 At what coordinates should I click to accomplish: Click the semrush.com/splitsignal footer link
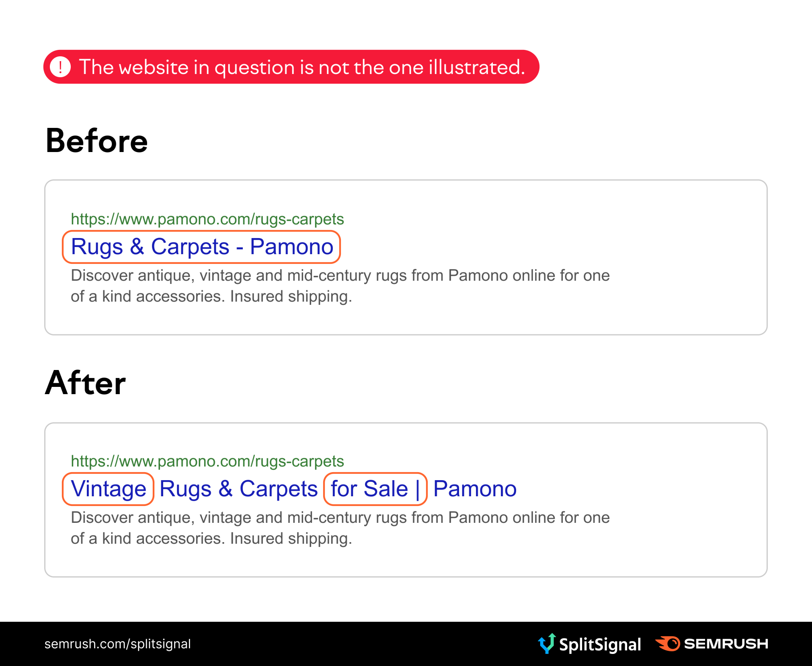click(x=117, y=644)
